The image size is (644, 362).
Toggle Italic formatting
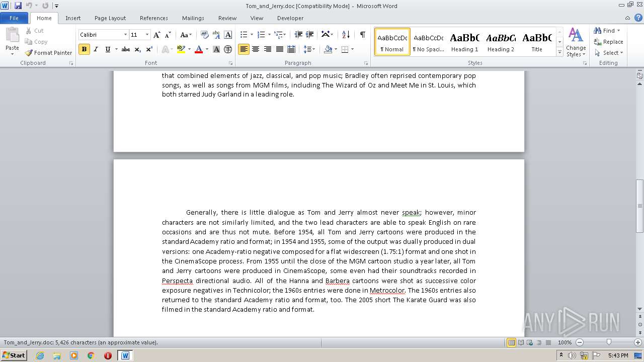point(96,49)
